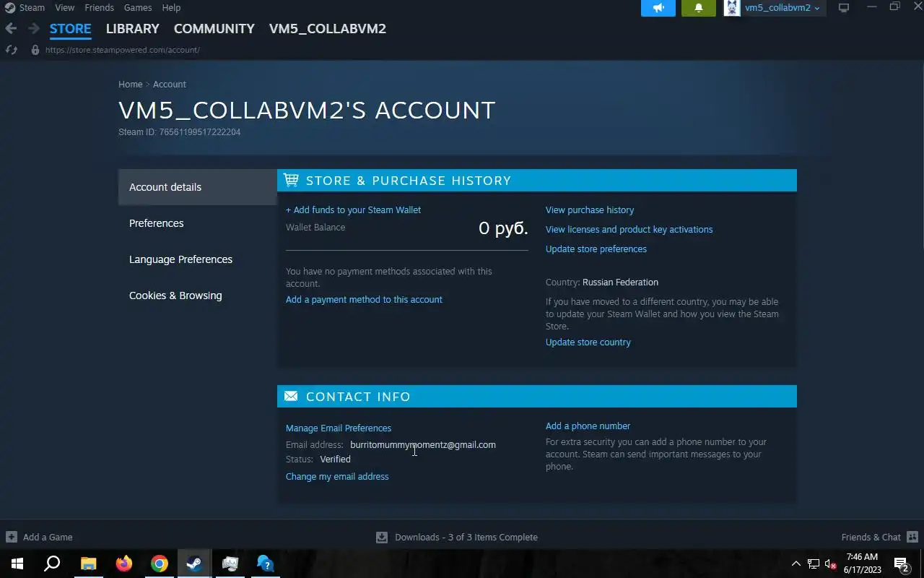Switch to the COMMUNITY tab
Viewport: 924px width, 578px height.
[x=214, y=29]
